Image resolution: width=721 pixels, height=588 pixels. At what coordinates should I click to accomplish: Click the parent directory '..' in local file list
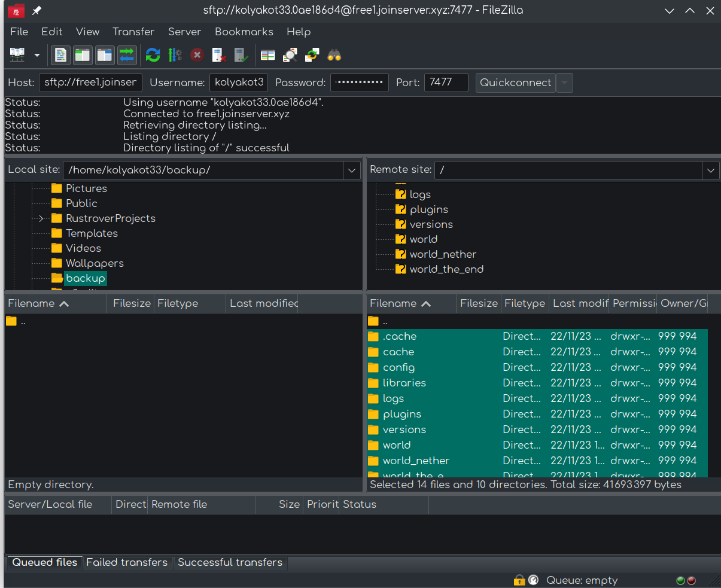click(x=23, y=322)
